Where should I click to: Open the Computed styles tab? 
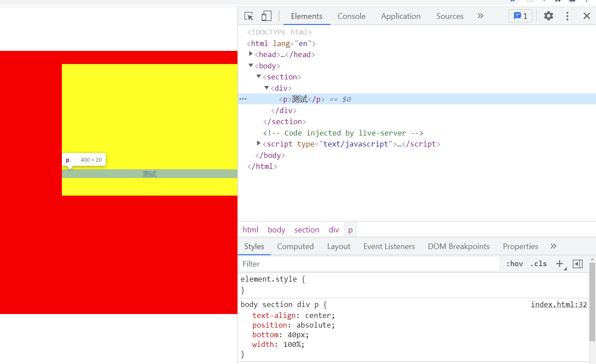point(295,246)
